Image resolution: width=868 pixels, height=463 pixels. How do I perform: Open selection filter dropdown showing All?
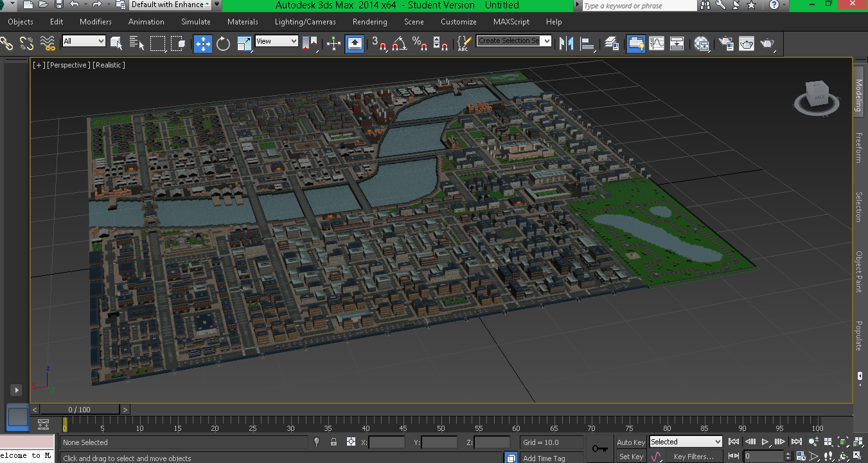coord(84,41)
